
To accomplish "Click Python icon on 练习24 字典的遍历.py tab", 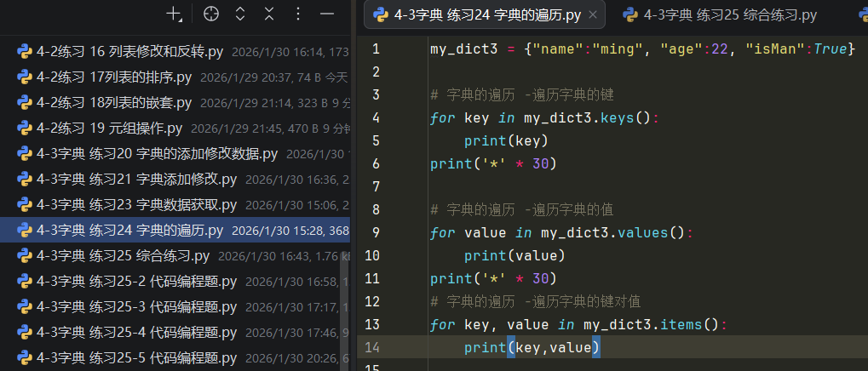I will pos(380,15).
